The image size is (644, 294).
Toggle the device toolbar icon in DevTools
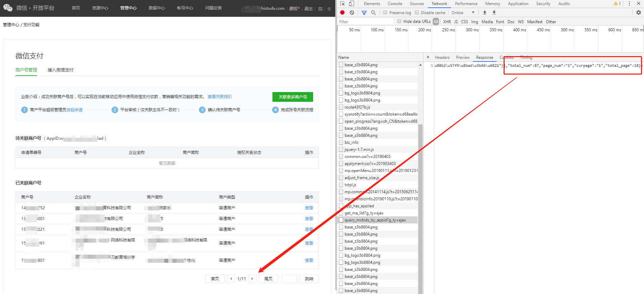point(351,4)
